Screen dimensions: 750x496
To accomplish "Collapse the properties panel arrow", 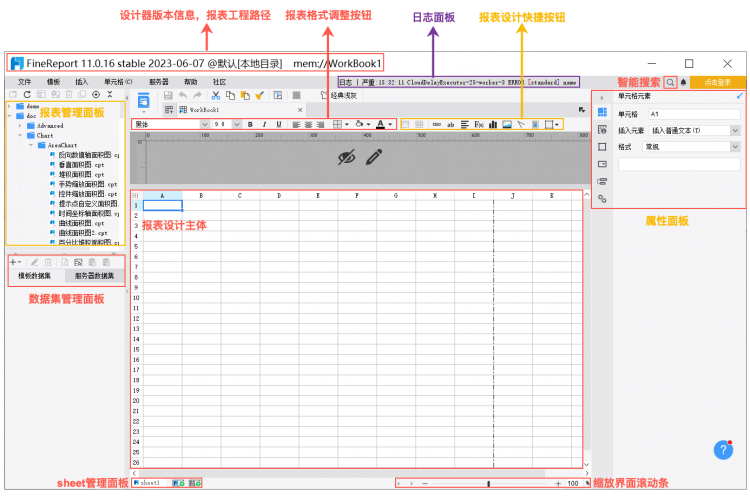I will [x=602, y=98].
